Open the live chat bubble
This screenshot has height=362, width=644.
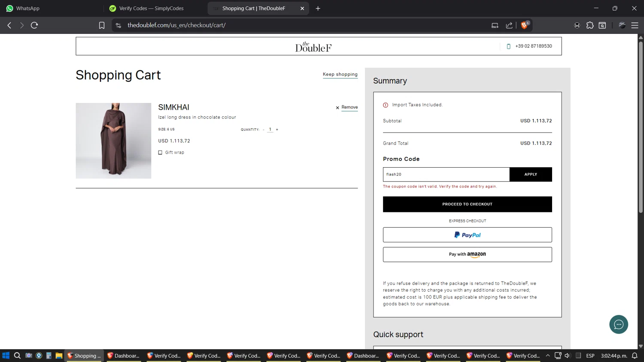[x=619, y=324]
